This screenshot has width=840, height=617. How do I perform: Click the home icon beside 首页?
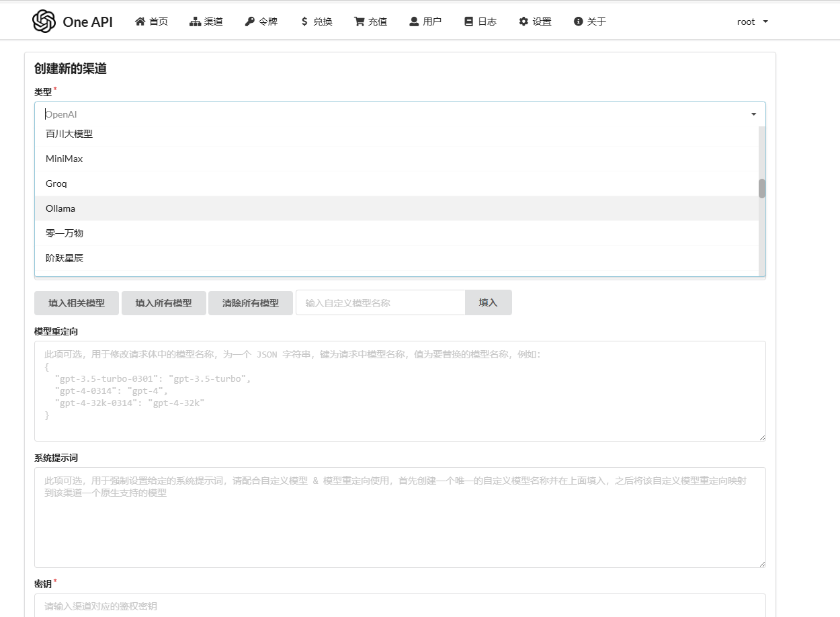coord(140,22)
